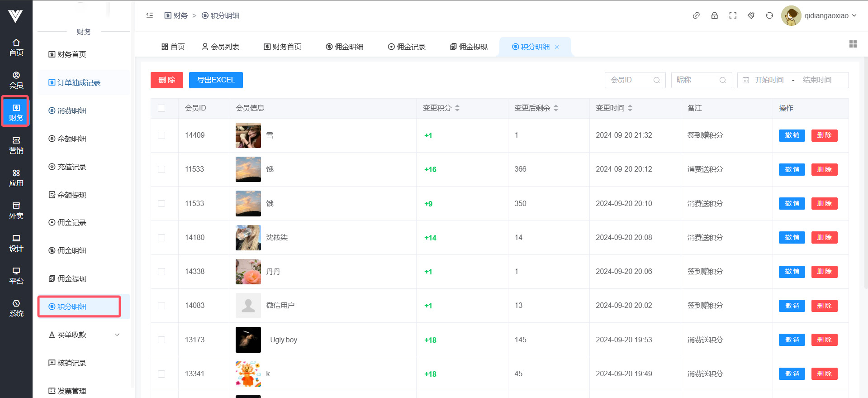Switch to the 佣金提现 tab

(x=469, y=47)
